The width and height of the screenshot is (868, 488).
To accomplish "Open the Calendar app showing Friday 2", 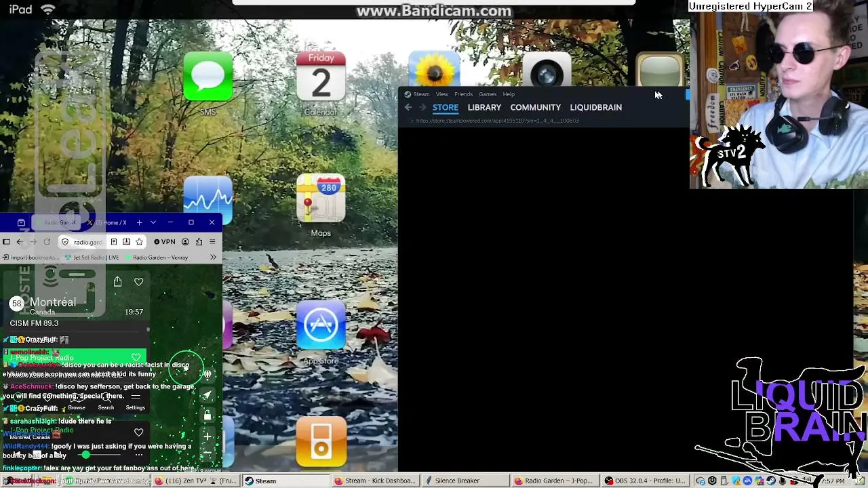I will pos(321,76).
